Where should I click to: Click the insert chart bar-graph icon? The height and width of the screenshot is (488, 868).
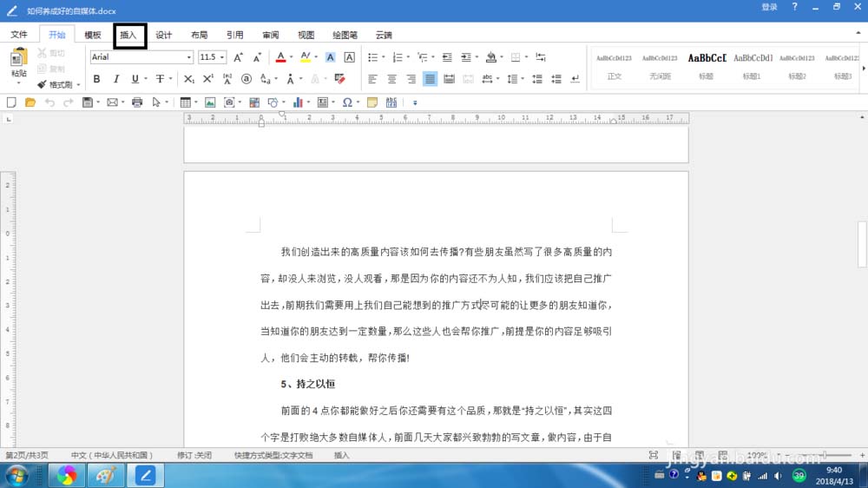coord(298,102)
